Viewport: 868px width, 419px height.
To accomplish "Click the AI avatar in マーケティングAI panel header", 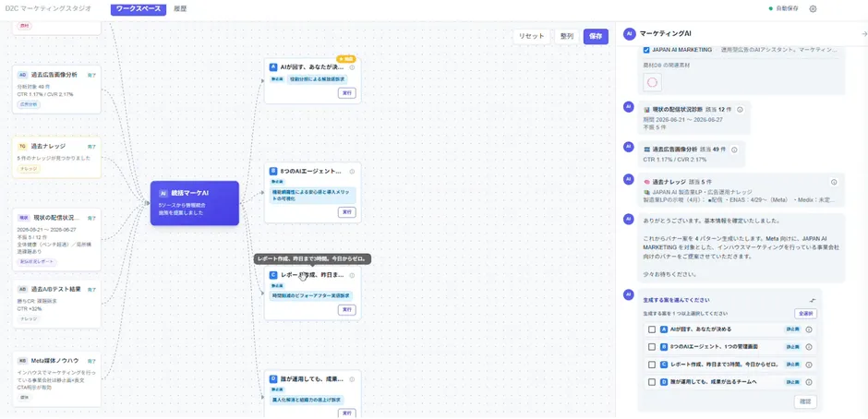I will point(629,34).
